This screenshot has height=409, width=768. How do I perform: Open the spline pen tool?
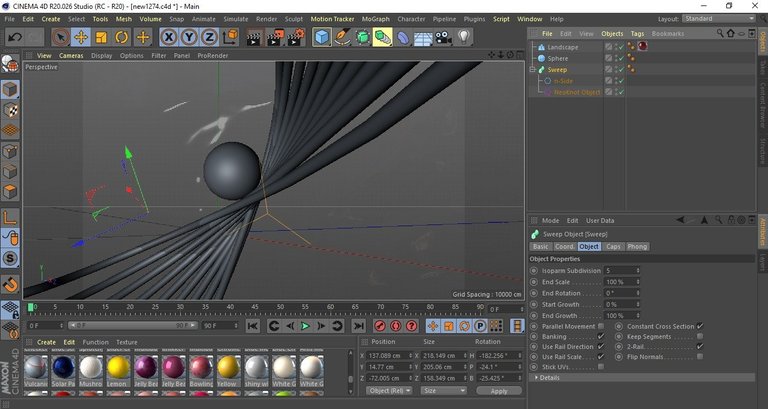[x=342, y=37]
